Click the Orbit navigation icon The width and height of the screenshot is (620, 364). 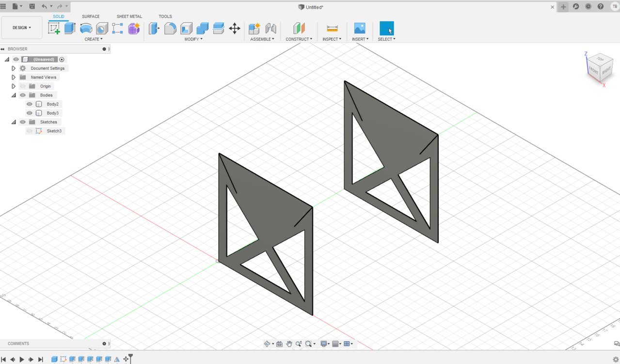pos(267,344)
